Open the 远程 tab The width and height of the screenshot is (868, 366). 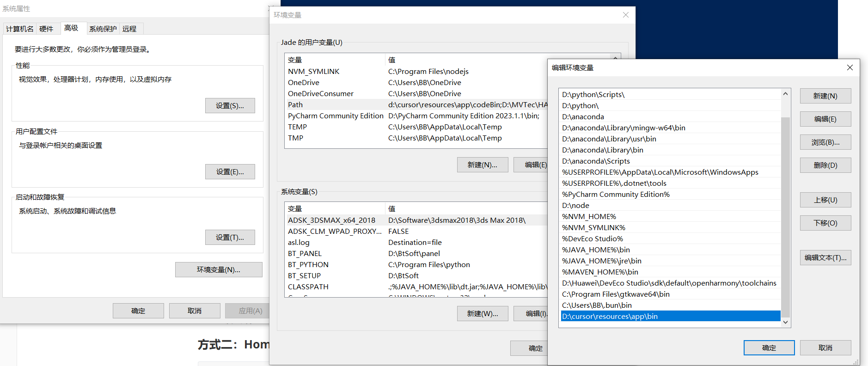tap(129, 29)
